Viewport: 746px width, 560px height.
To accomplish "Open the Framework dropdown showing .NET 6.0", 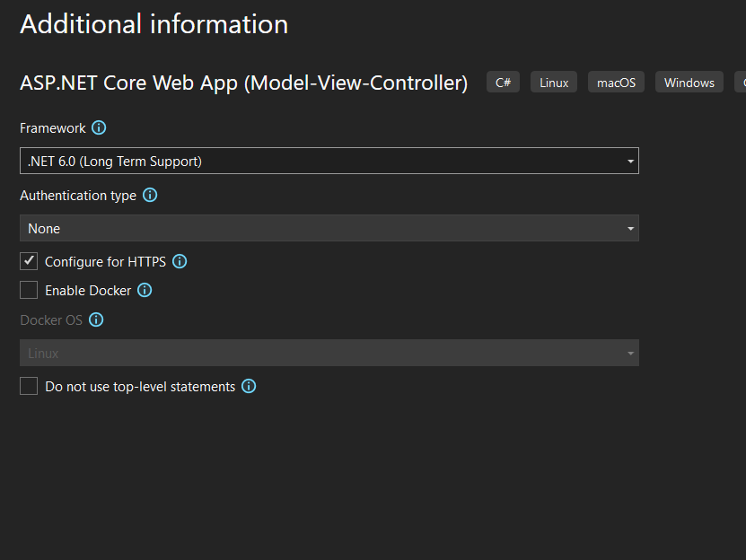I will click(329, 161).
